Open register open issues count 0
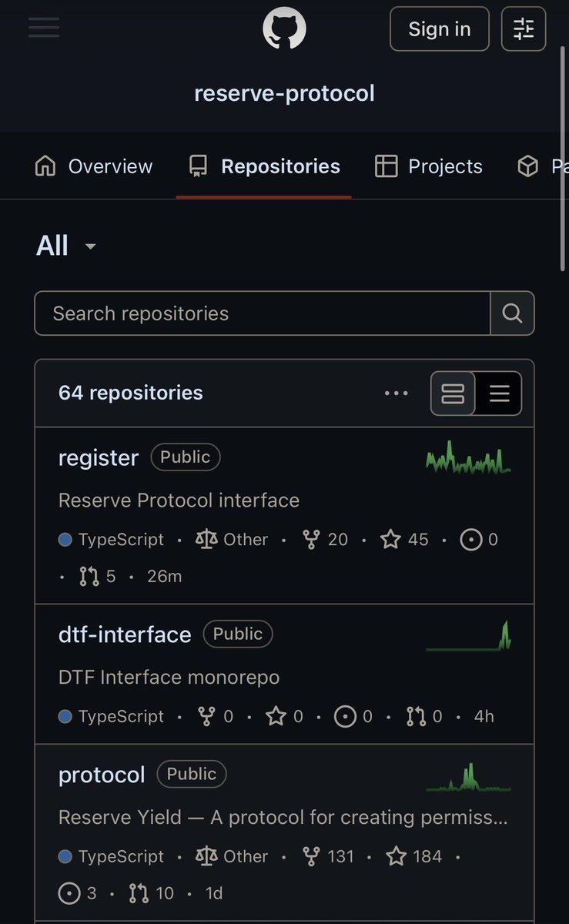Screen dimensions: 569x924 pyautogui.click(x=479, y=540)
